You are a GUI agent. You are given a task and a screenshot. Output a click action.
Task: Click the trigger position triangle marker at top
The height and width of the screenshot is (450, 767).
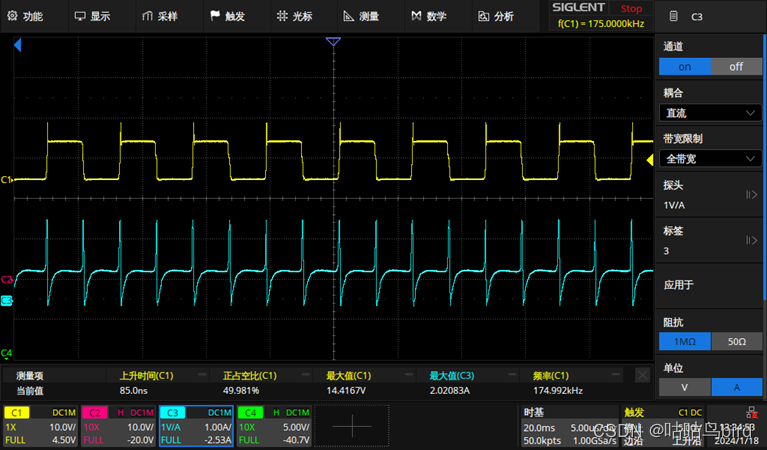[333, 42]
